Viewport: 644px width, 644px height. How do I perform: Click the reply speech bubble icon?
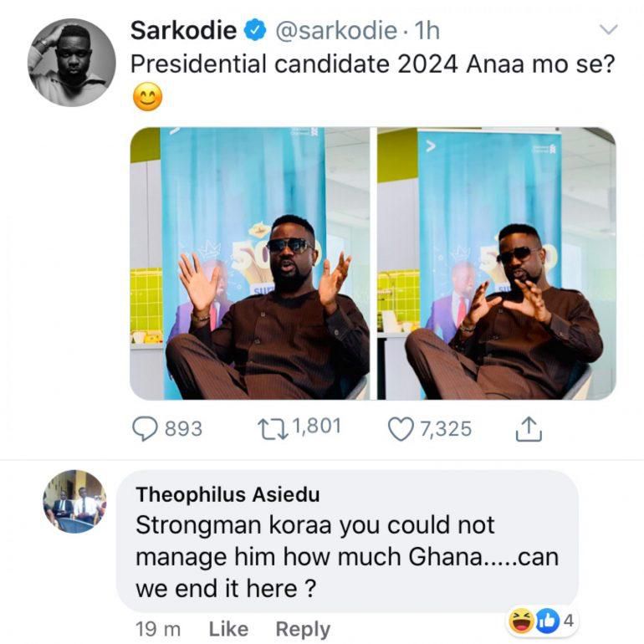[146, 429]
